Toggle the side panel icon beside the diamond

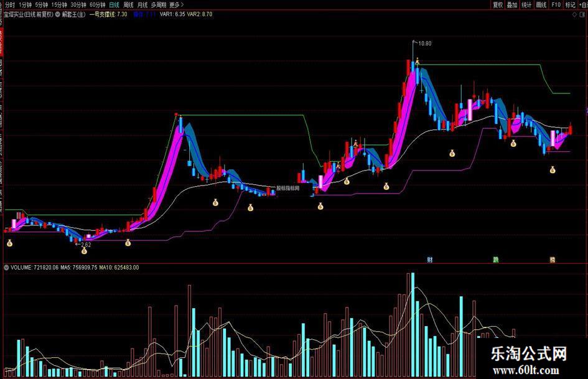(x=583, y=15)
